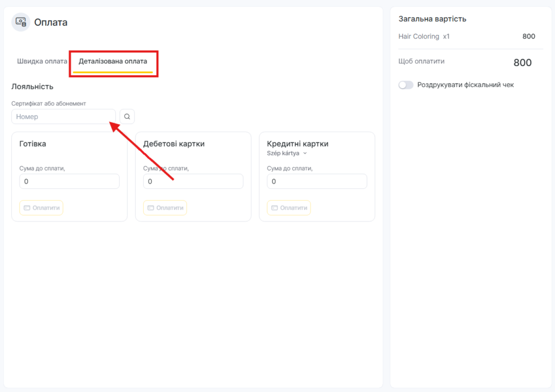
Task: Click the Кредитні картки card title
Action: (x=298, y=143)
